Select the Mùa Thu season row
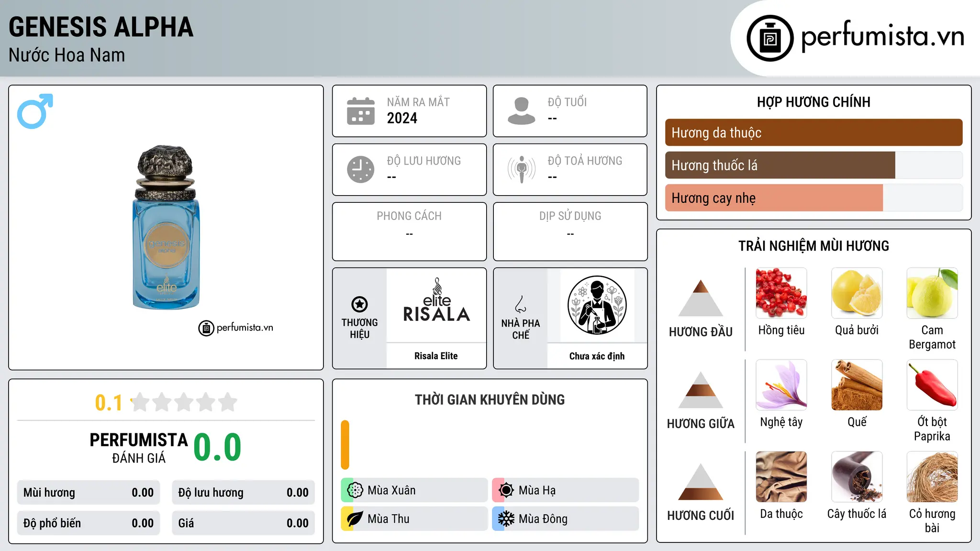The height and width of the screenshot is (551, 980). (414, 519)
